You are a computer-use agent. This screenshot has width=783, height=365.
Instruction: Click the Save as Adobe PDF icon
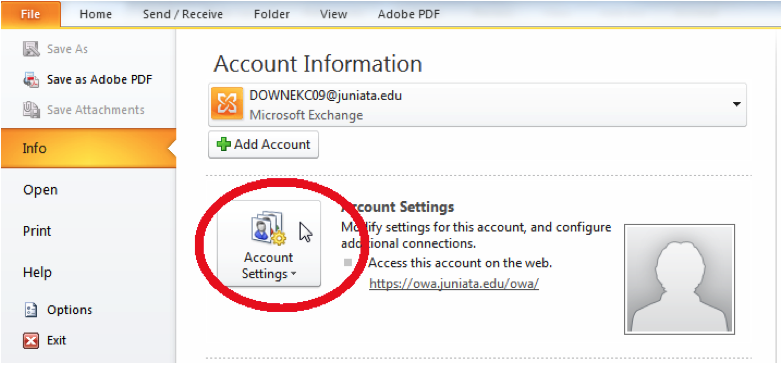click(x=31, y=79)
